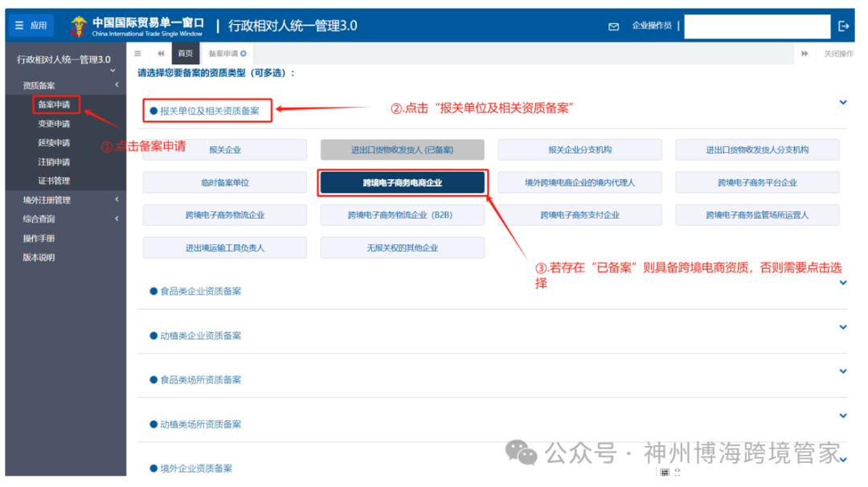
Task: Choose 跨境电子商务平台企业 option
Action: coord(757,182)
